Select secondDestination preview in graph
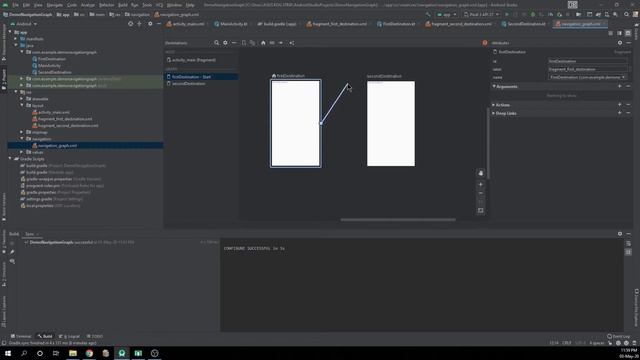This screenshot has width=640, height=360. tap(391, 123)
